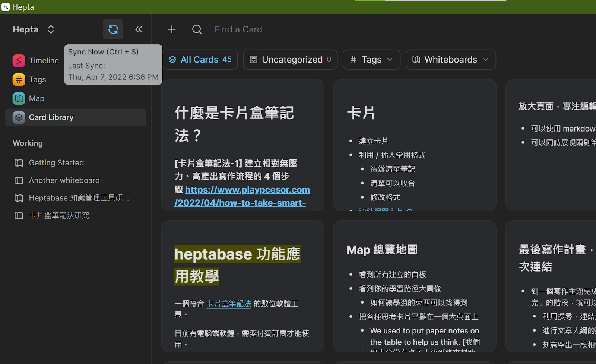Click the 待辦清單筆記 bullet
Viewport: 596px width, 364px height.
point(393,169)
